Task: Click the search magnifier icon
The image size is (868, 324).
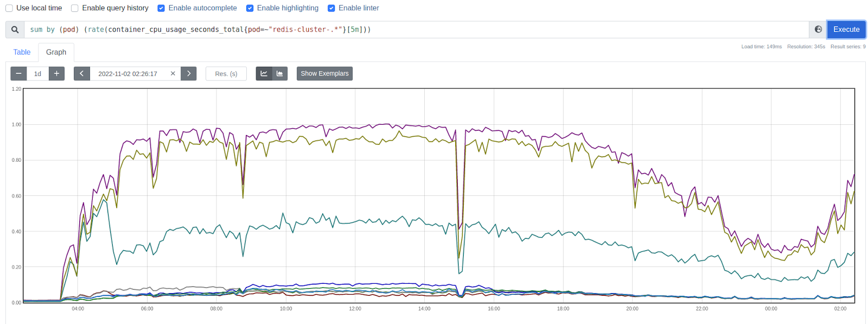Action: 15,30
